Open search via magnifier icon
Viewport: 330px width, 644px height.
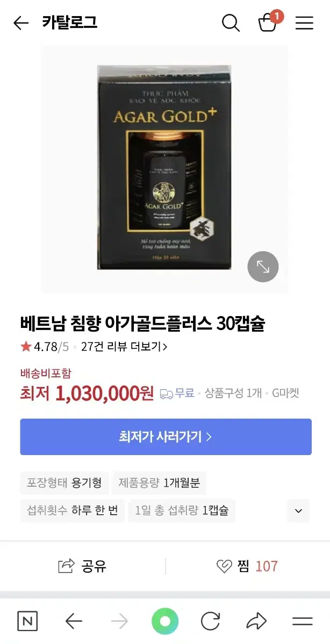(x=231, y=23)
